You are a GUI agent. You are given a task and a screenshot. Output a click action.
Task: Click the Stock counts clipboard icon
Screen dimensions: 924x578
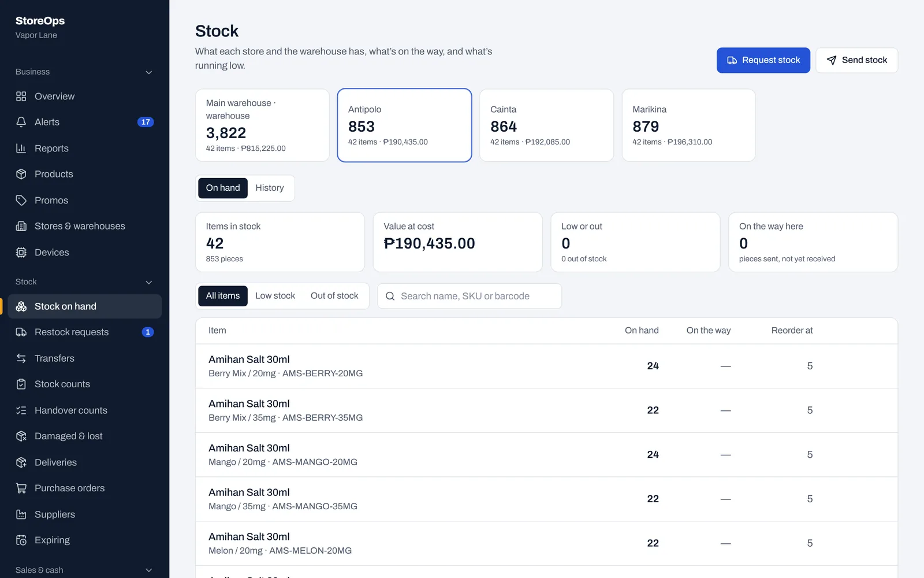pyautogui.click(x=21, y=384)
